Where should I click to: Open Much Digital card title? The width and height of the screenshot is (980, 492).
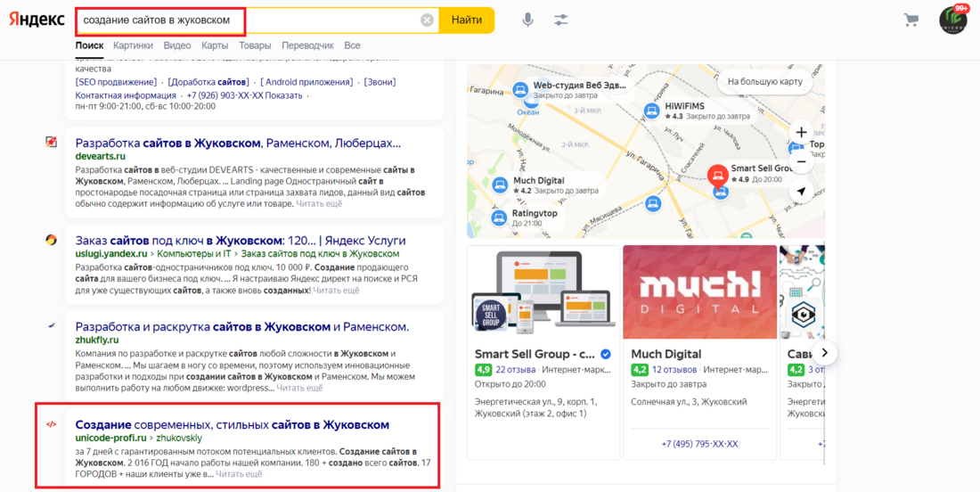click(x=666, y=355)
